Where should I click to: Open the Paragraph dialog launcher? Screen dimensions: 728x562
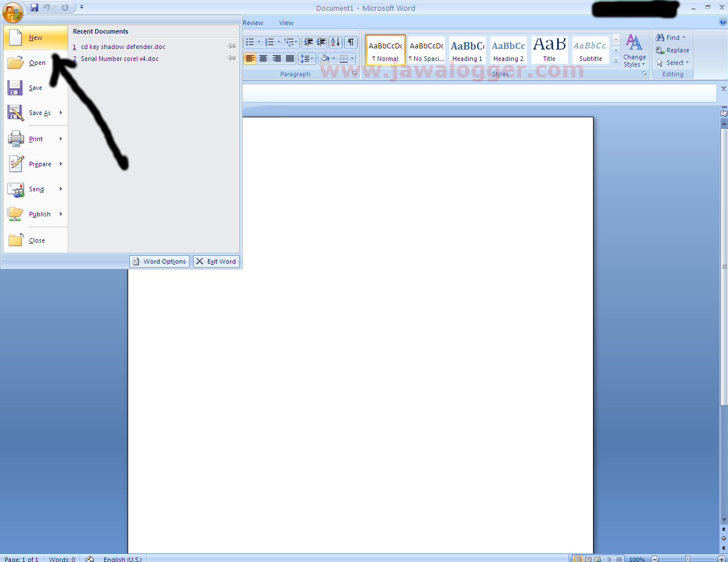(x=355, y=74)
